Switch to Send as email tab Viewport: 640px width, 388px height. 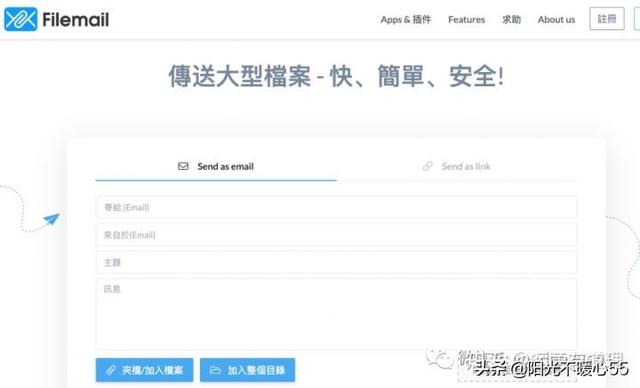pos(216,166)
